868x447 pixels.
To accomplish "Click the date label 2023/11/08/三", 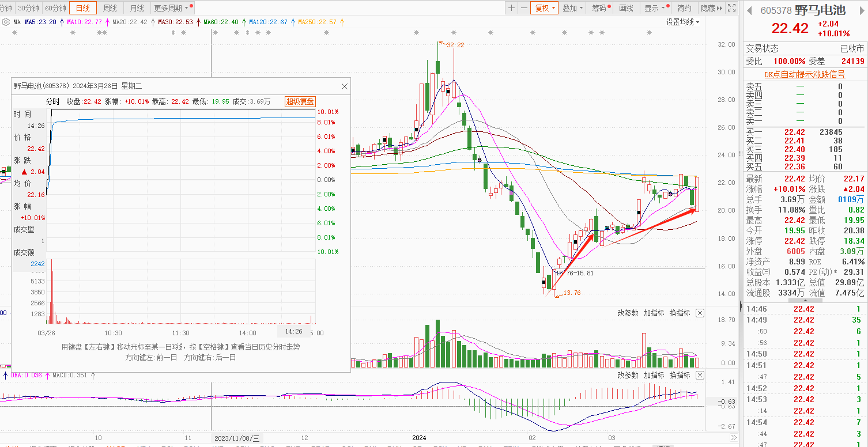I will click(x=237, y=438).
